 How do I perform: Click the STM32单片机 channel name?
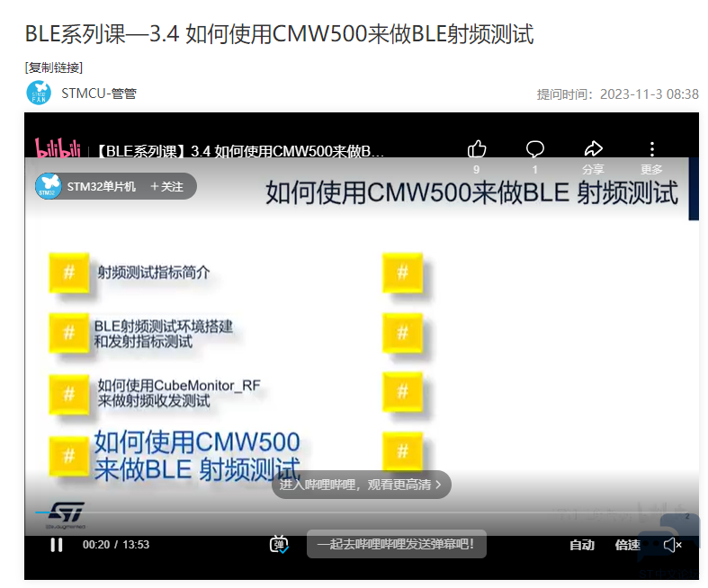[x=101, y=186]
